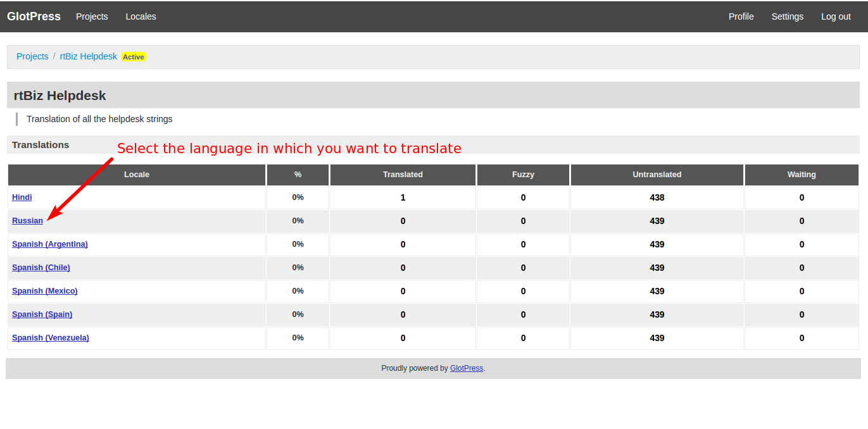
Task: Click the Untranslated column header
Action: pos(657,175)
